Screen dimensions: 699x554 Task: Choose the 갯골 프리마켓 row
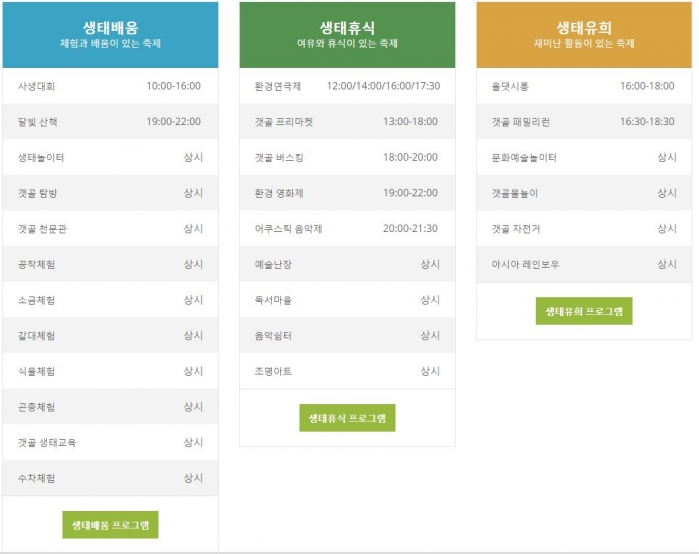pyautogui.click(x=347, y=122)
